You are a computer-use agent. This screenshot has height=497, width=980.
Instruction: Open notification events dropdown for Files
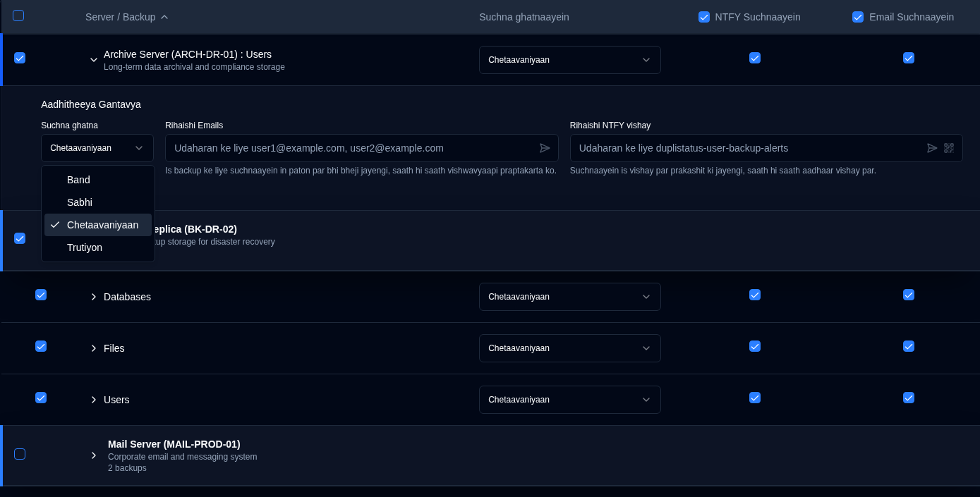[570, 348]
